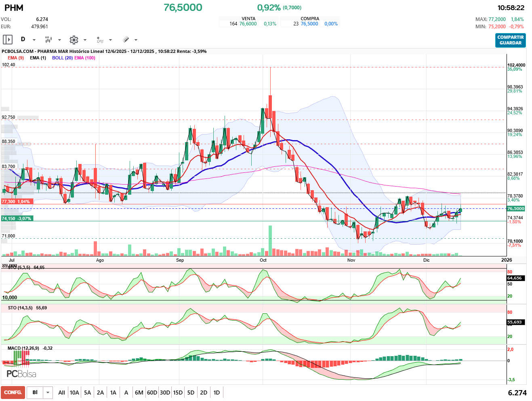Image resolution: width=532 pixels, height=401 pixels.
Task: Switch to the 1A time range
Action: click(113, 393)
